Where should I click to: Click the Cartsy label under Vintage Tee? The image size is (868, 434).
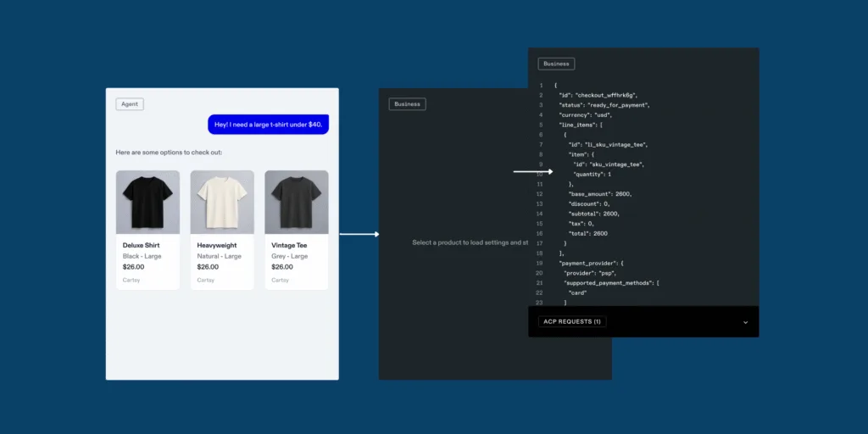(281, 280)
